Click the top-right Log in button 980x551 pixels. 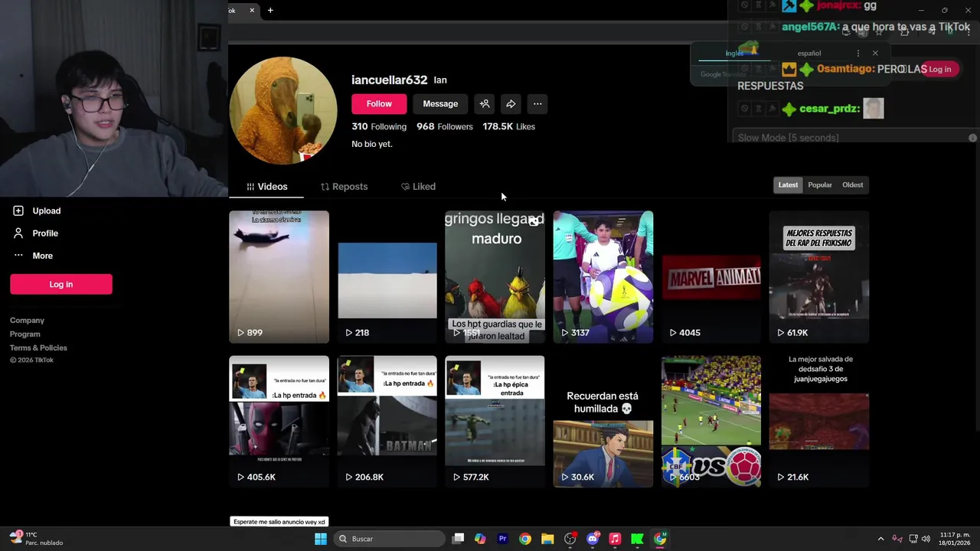939,69
